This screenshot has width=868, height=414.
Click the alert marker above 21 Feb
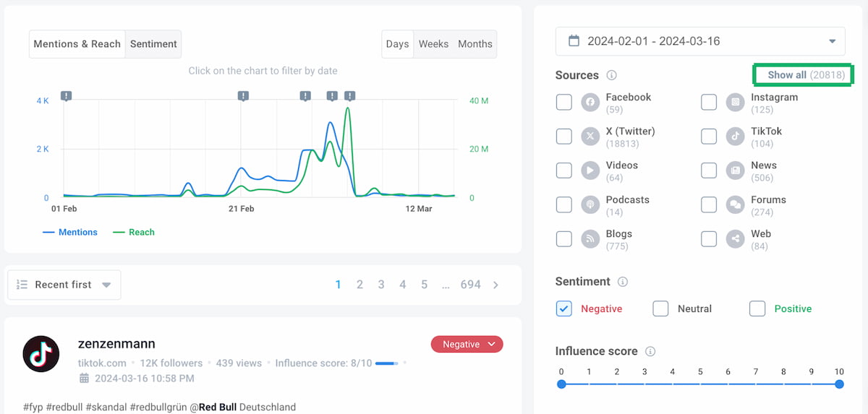tap(244, 96)
